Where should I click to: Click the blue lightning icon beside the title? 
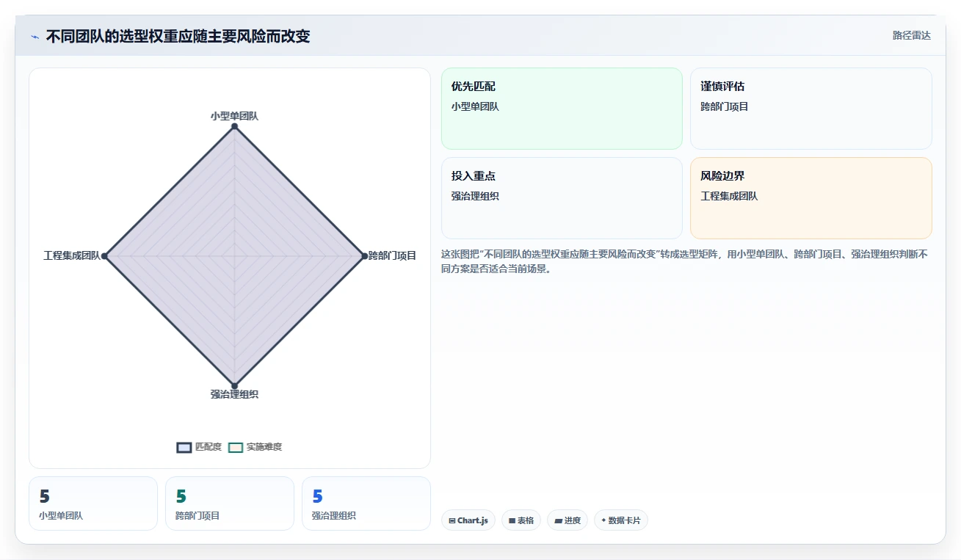tap(35, 37)
